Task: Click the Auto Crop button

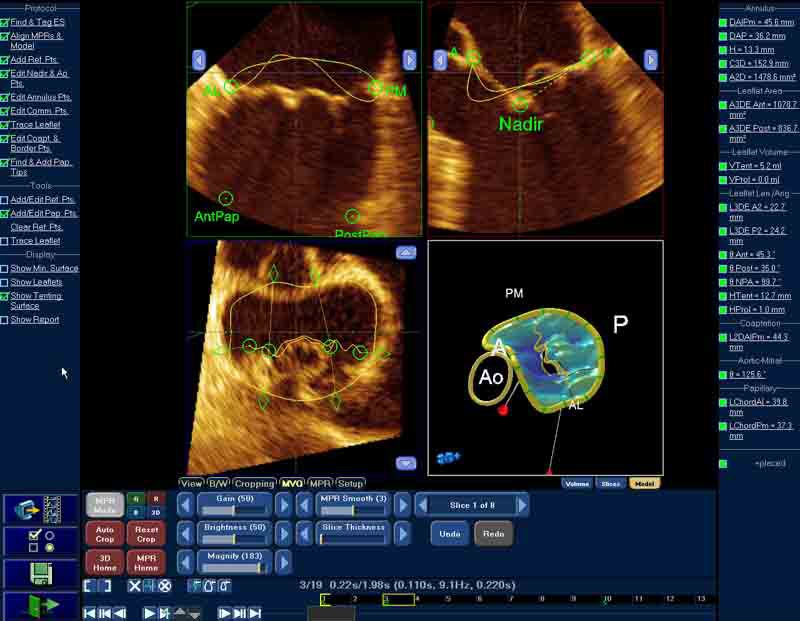Action: (104, 533)
